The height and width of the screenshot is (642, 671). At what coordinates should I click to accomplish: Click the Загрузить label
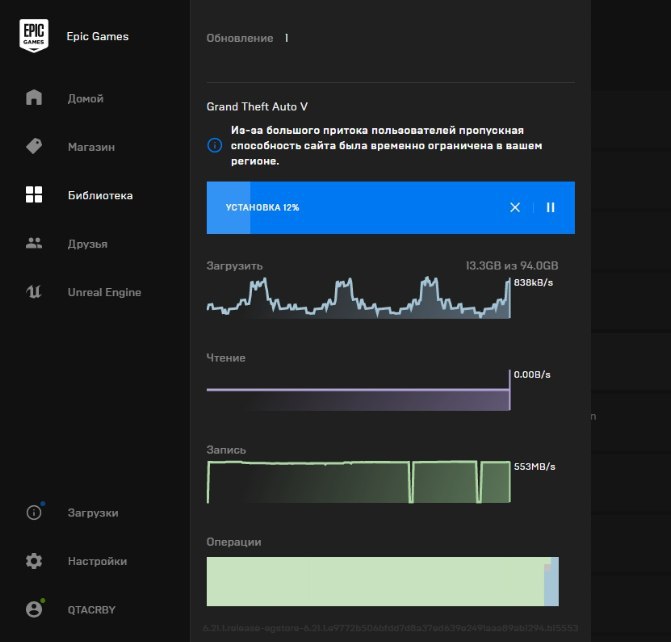click(x=235, y=266)
